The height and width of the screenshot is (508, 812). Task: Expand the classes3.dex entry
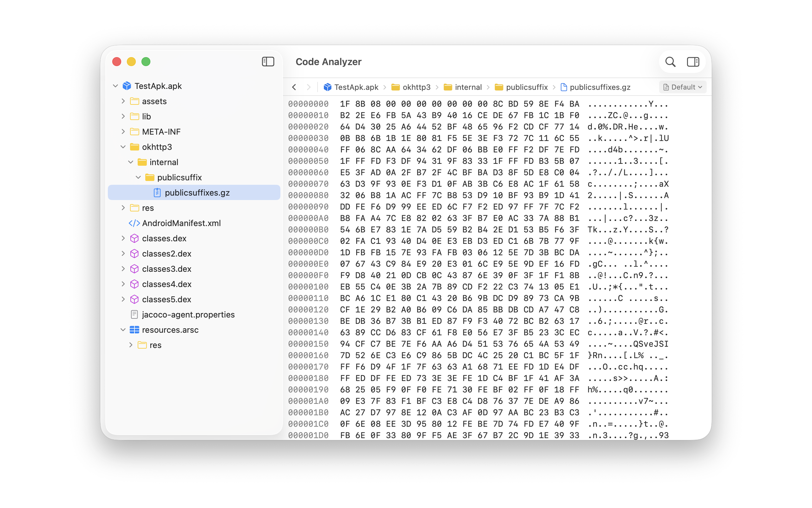click(x=123, y=269)
